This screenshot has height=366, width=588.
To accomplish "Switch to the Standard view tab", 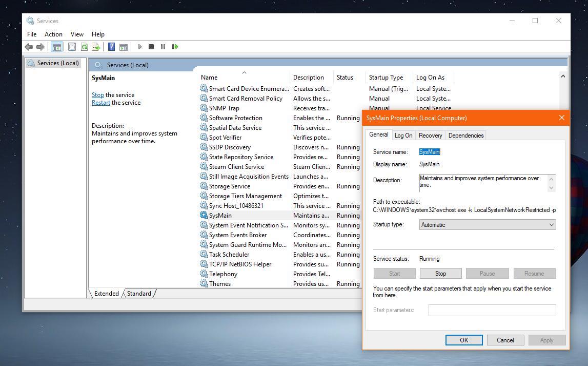I will [139, 294].
